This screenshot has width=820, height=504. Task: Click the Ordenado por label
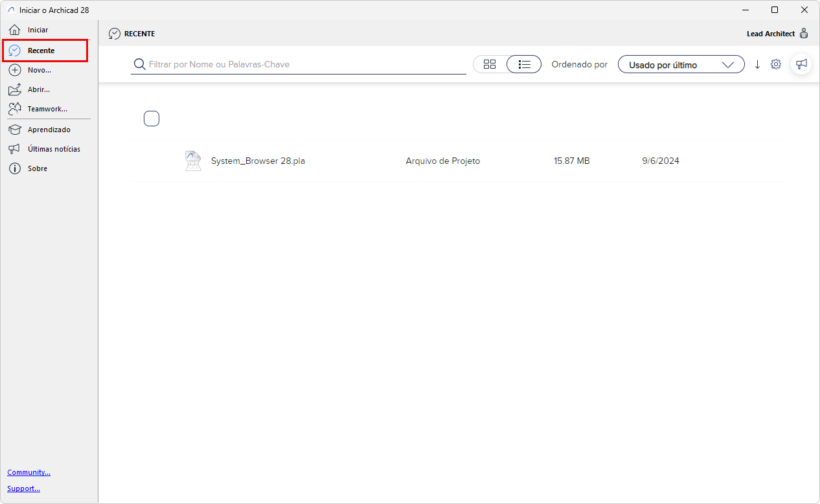(x=580, y=65)
